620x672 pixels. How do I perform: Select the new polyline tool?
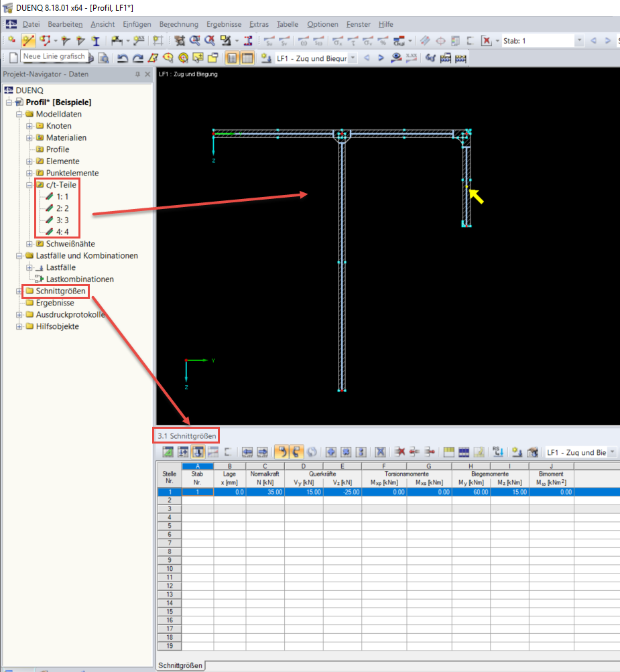coord(45,41)
